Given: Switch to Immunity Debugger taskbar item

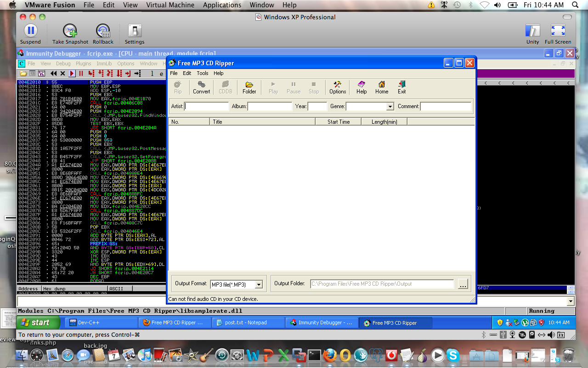Looking at the screenshot, I should click(321, 322).
